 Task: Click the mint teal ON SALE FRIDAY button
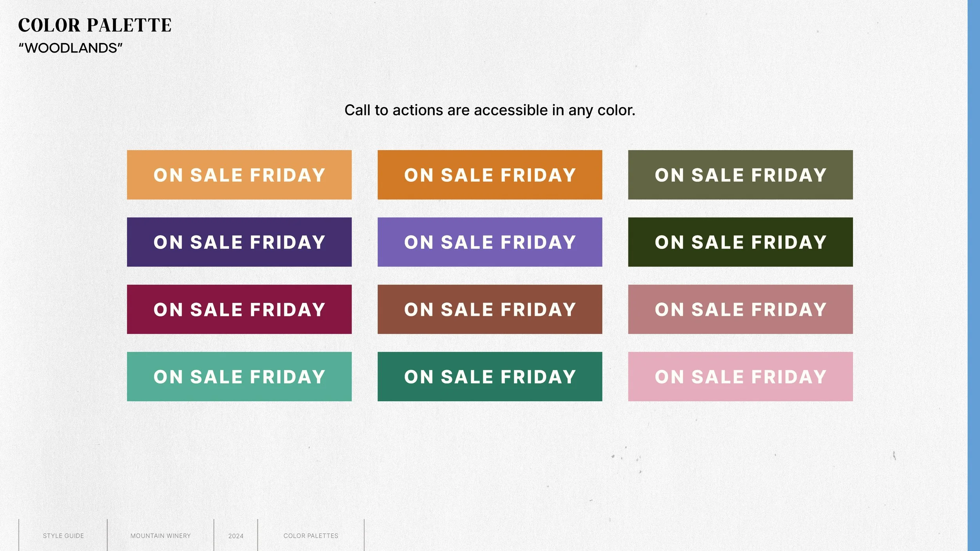click(x=239, y=377)
